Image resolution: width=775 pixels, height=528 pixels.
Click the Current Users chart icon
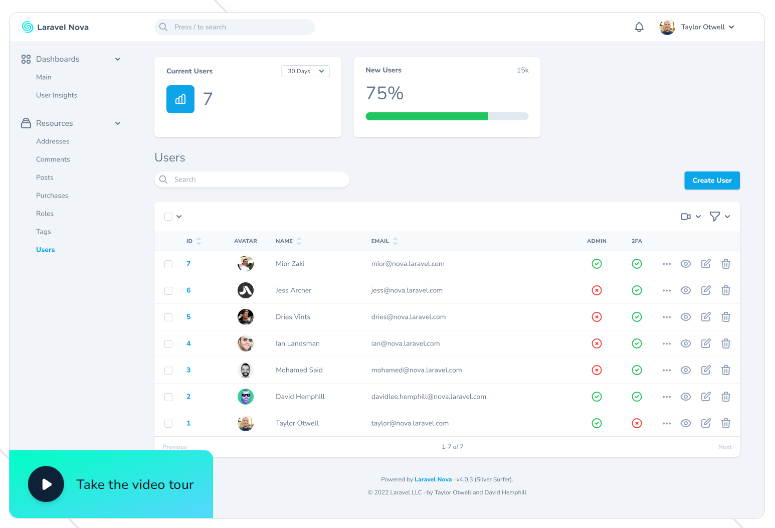click(180, 99)
